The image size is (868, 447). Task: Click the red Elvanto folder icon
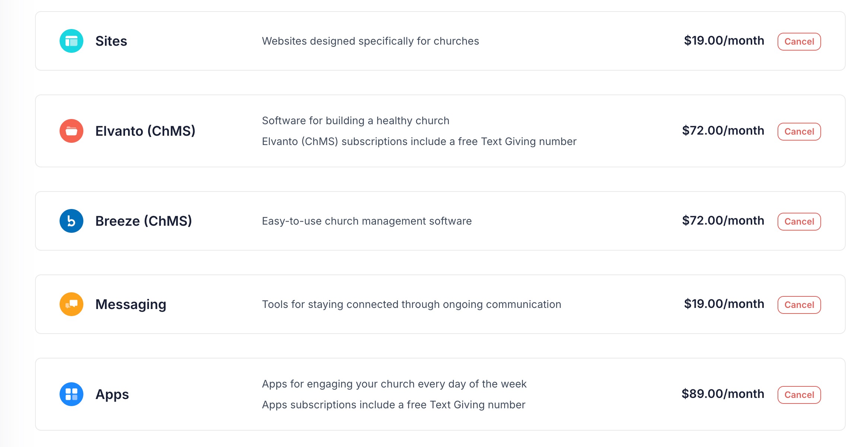pos(71,131)
